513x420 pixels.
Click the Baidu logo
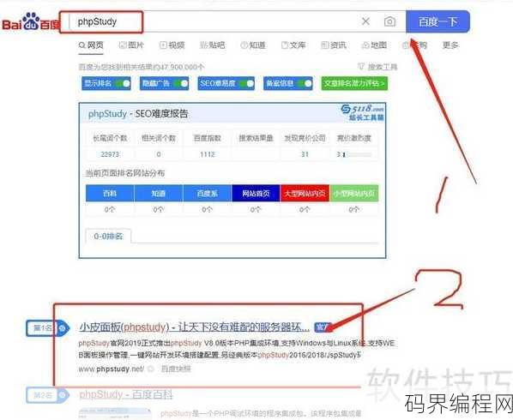(31, 22)
